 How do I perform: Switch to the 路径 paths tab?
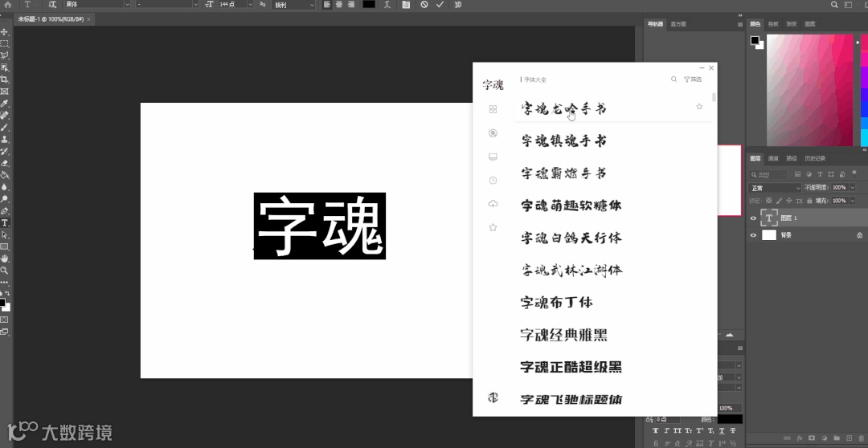(792, 158)
